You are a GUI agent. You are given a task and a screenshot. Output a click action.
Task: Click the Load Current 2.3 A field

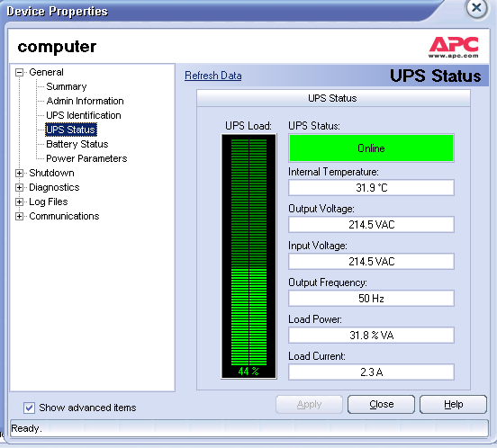(371, 372)
